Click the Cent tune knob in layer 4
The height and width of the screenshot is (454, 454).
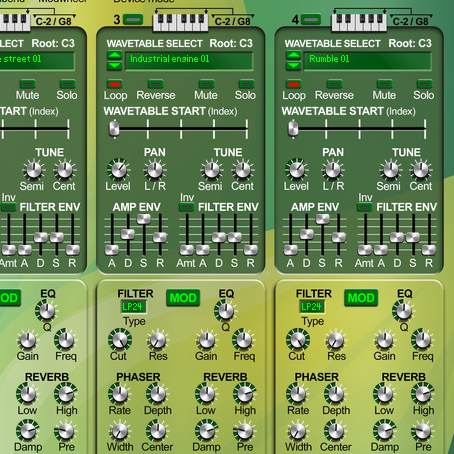(x=421, y=170)
